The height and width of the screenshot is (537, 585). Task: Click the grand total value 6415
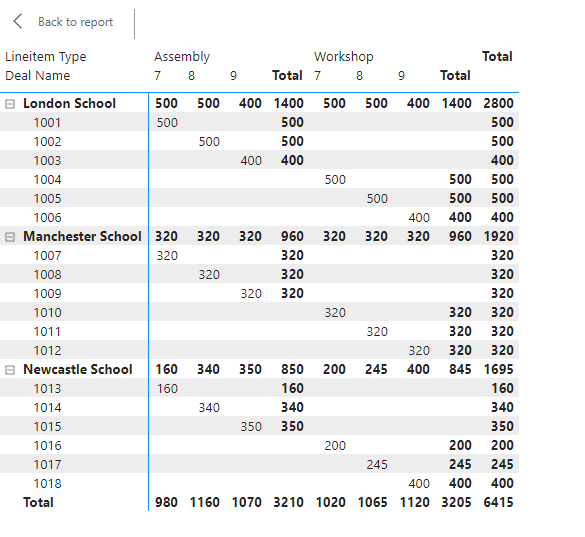pyautogui.click(x=498, y=502)
